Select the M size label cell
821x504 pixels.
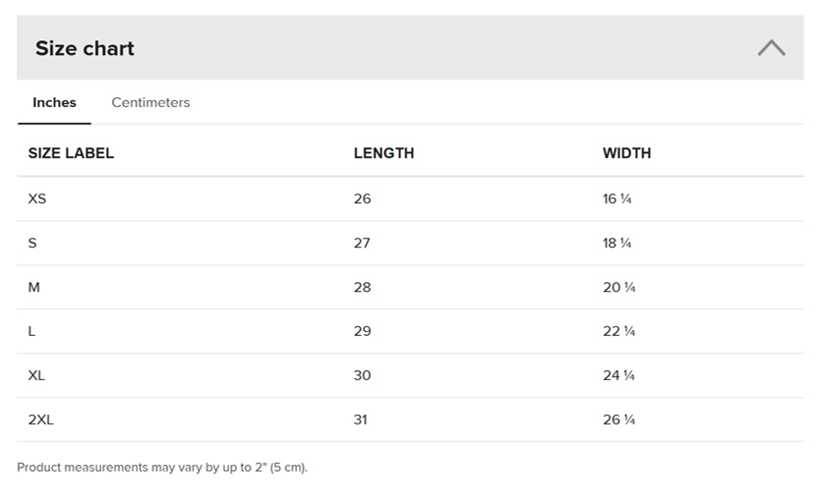[34, 287]
